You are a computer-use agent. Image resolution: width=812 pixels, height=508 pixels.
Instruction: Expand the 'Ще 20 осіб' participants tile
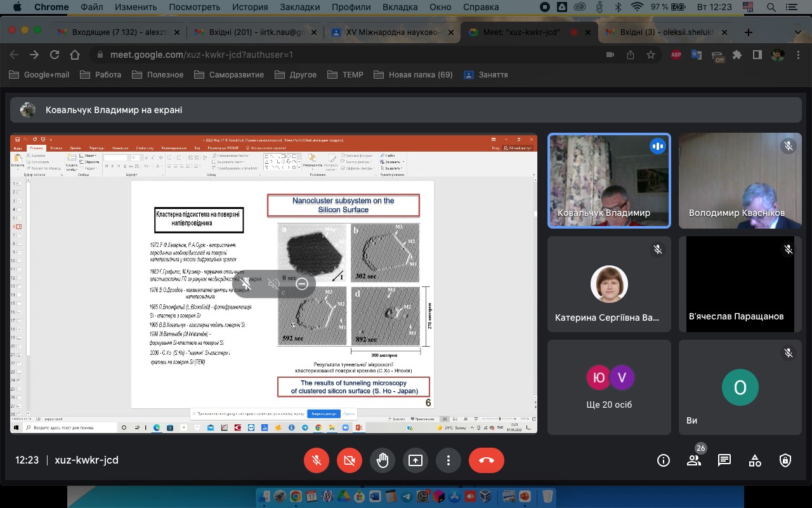pos(609,387)
